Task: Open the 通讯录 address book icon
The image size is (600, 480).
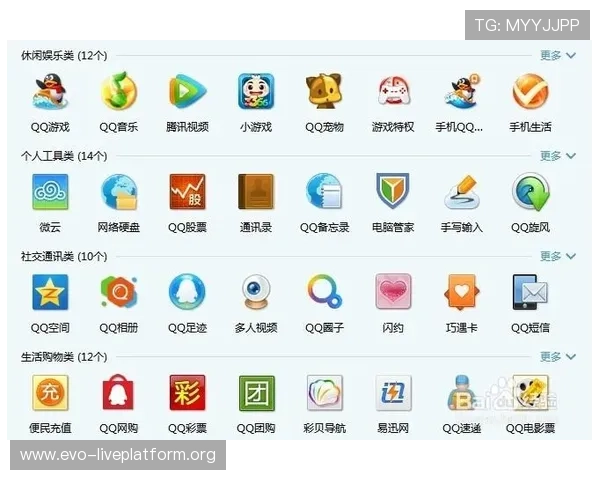Action: click(256, 192)
